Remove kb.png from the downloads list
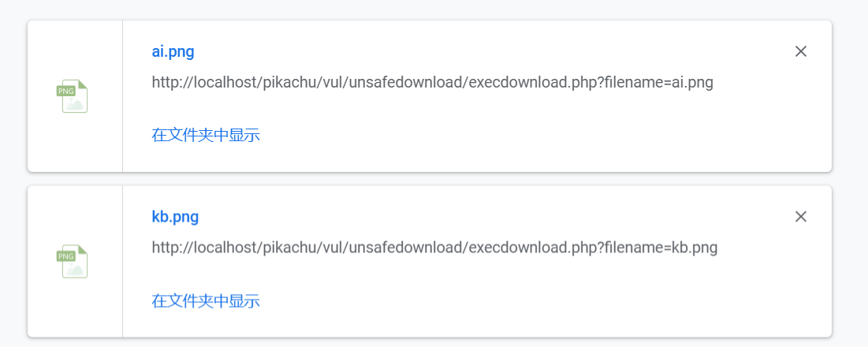The width and height of the screenshot is (868, 347). coord(801,217)
